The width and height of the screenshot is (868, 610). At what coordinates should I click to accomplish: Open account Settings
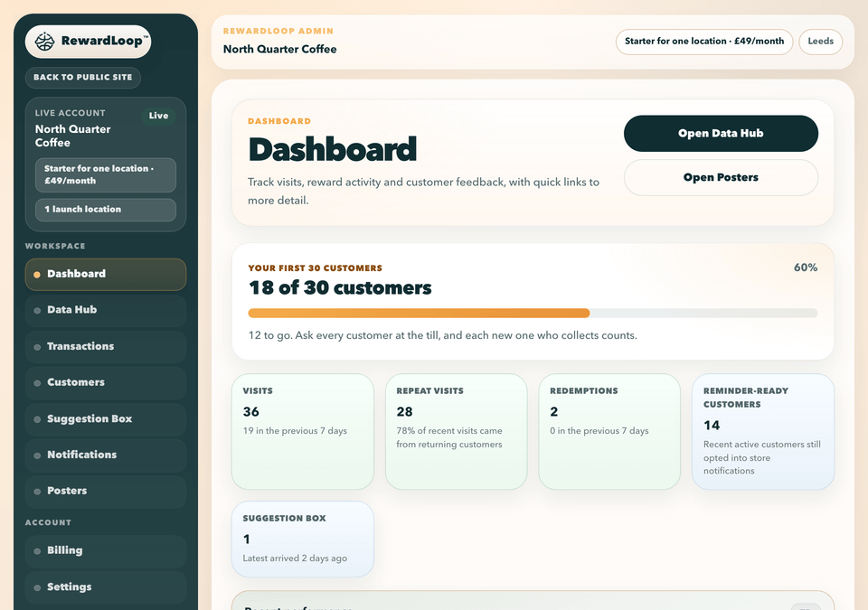coord(106,587)
